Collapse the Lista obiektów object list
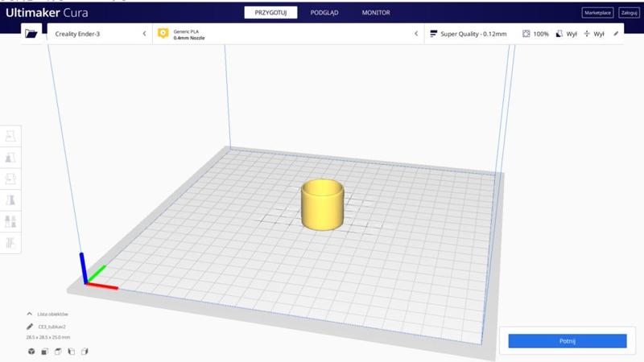Screen dimensions: 644x362 [30, 314]
